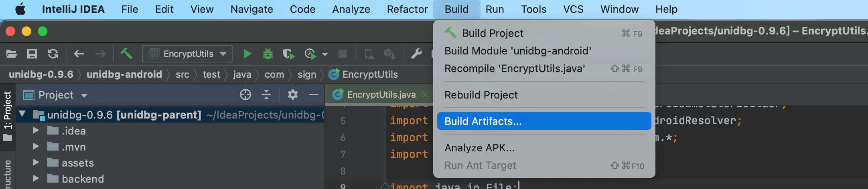868x189 pixels.
Task: Click the Save All disk icon
Action: 32,54
